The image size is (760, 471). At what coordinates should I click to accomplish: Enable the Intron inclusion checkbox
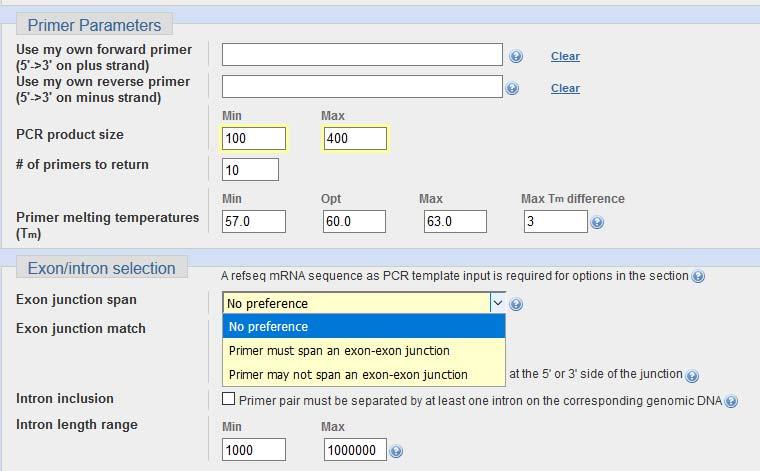click(228, 399)
